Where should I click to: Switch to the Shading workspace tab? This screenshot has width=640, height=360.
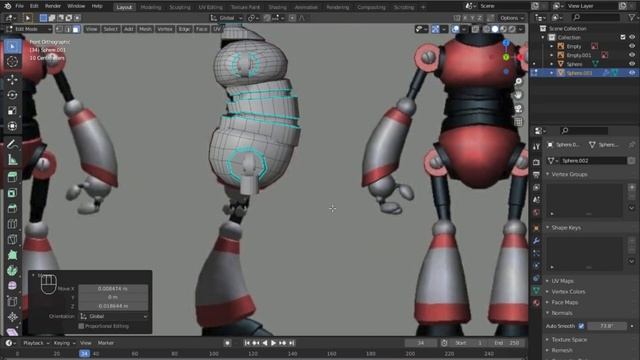click(277, 7)
